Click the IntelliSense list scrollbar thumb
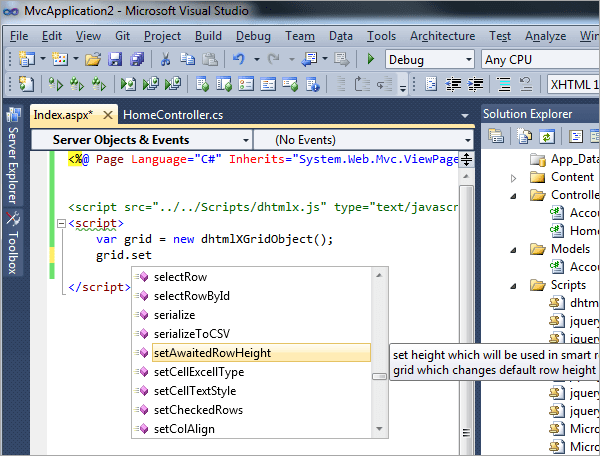The image size is (600, 456). tap(379, 376)
